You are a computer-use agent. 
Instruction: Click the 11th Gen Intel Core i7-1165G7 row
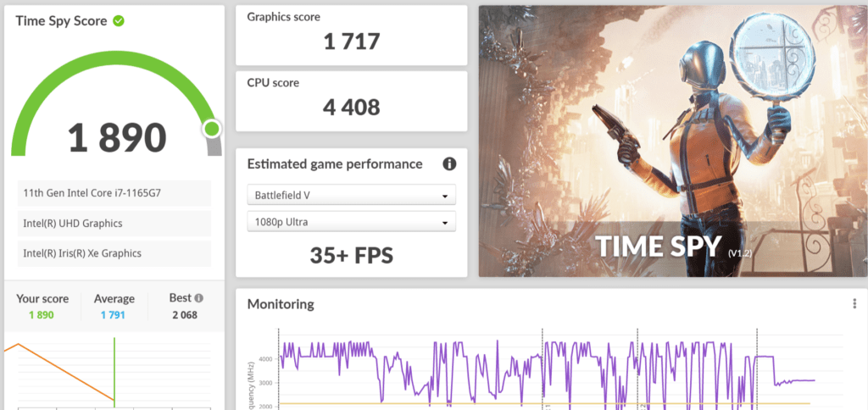tap(114, 194)
